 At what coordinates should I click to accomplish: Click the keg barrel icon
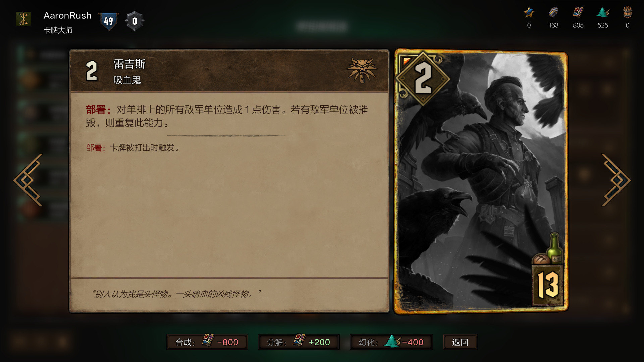click(x=628, y=12)
